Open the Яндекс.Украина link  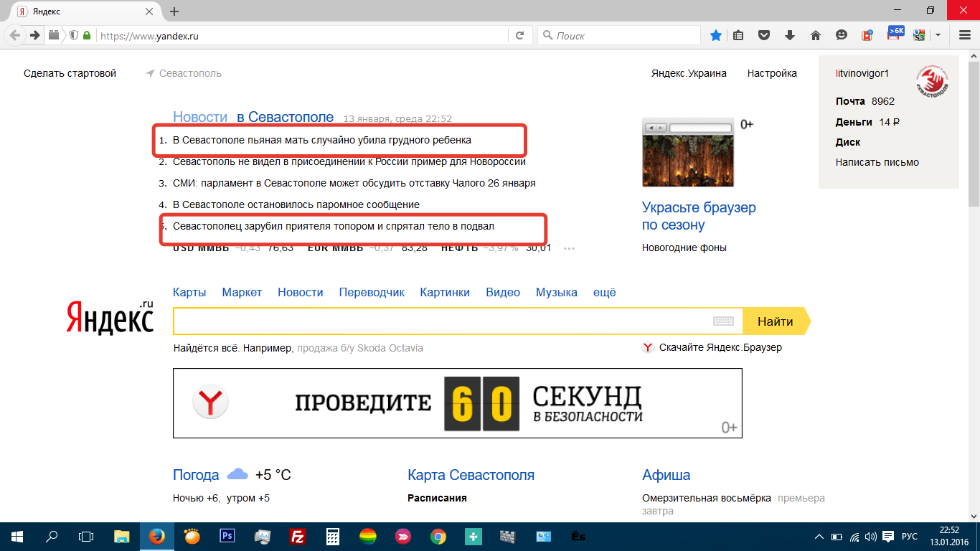coord(689,73)
